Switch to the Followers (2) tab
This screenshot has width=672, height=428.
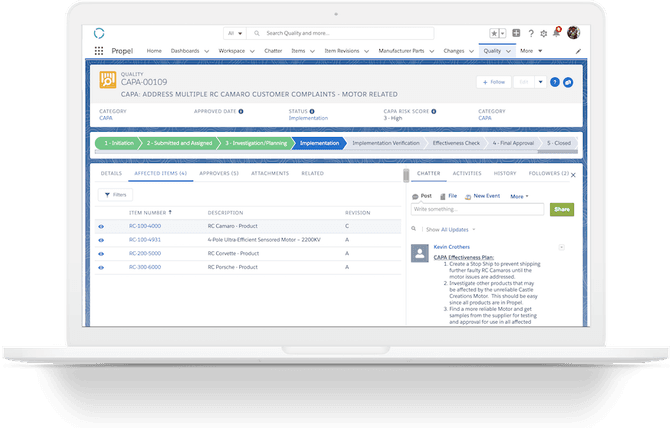549,174
